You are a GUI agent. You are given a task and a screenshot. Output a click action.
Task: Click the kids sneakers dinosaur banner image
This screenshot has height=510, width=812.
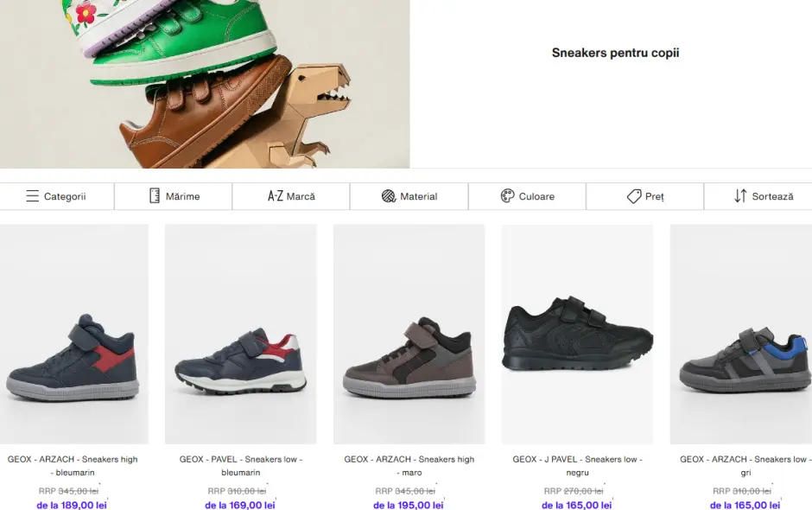point(205,84)
